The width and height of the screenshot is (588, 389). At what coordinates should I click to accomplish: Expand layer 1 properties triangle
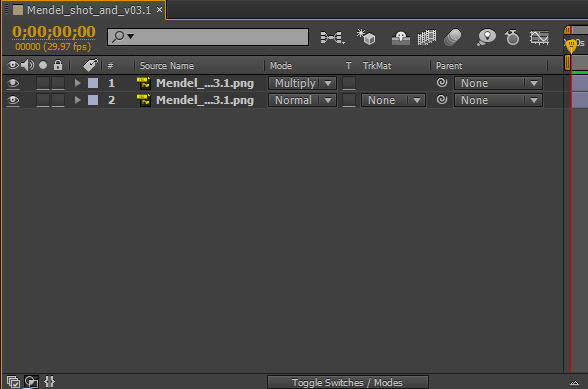point(78,83)
